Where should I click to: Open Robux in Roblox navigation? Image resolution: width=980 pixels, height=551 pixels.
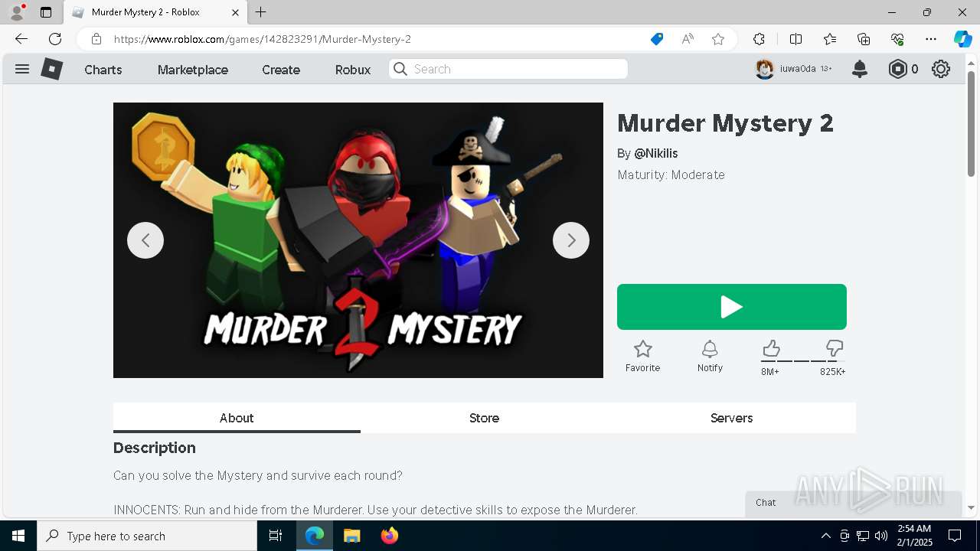(353, 70)
